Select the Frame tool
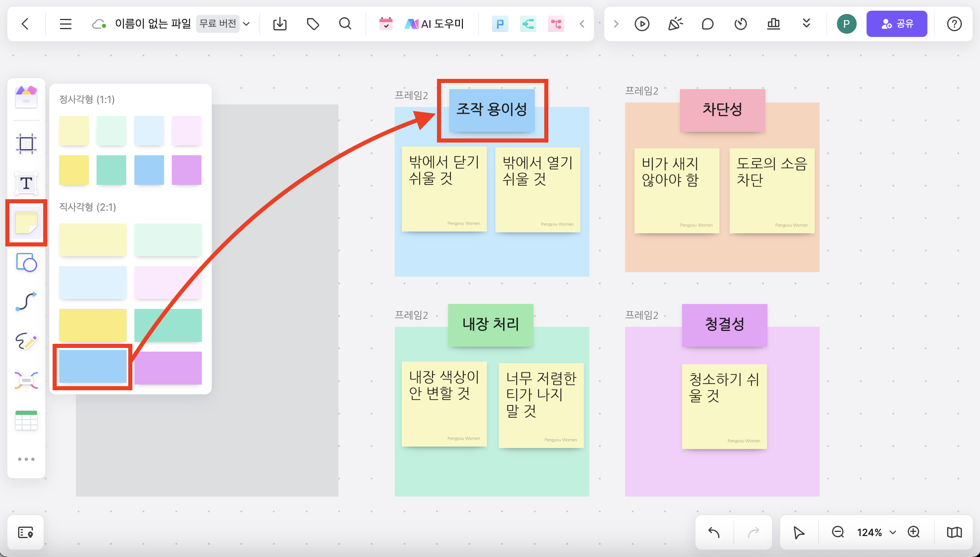The height and width of the screenshot is (557, 980). point(26,144)
